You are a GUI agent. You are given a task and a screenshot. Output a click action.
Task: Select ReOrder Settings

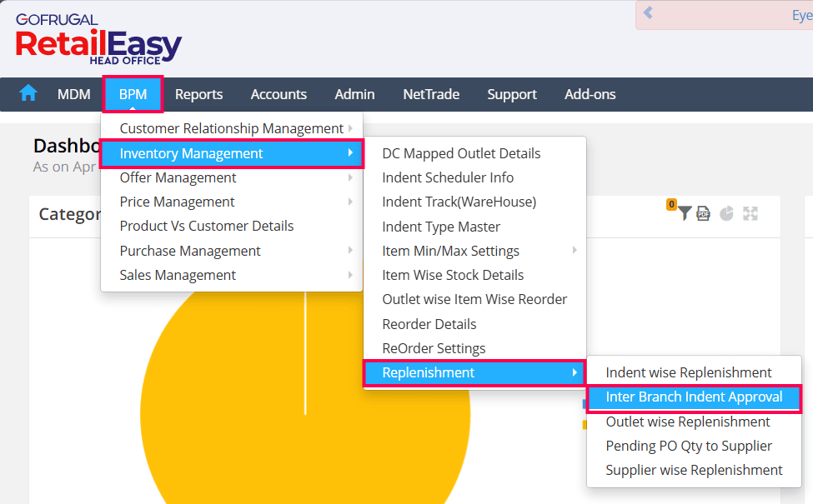click(x=475, y=348)
